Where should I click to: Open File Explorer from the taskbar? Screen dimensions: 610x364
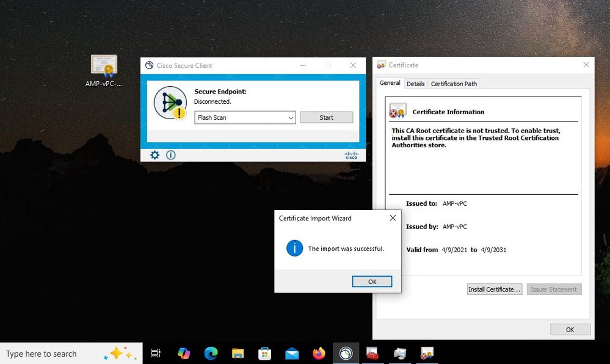tap(238, 353)
